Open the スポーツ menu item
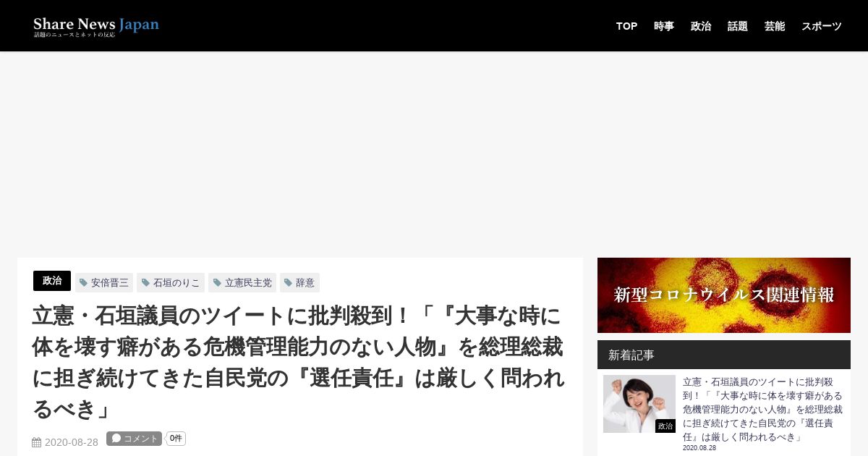 point(822,26)
